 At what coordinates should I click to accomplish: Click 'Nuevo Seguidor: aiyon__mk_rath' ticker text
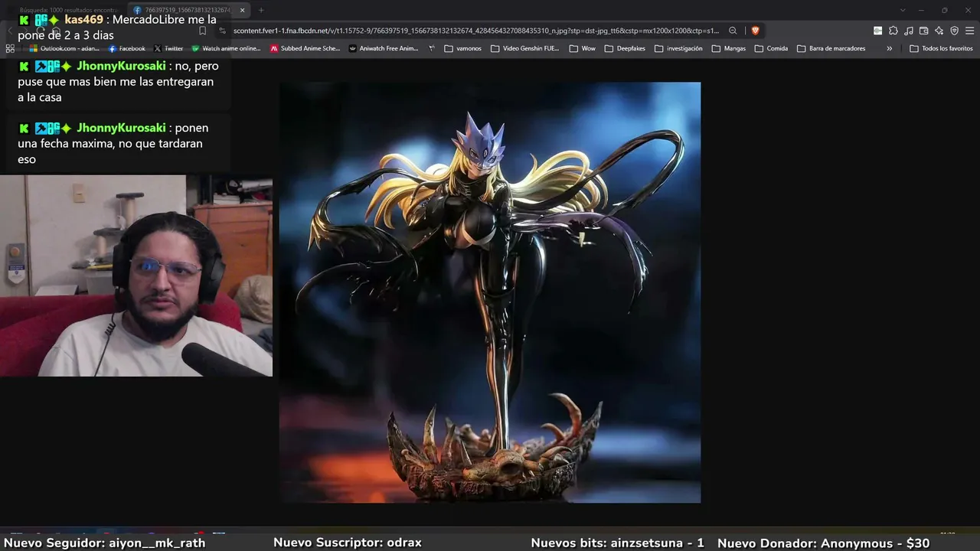pyautogui.click(x=105, y=543)
